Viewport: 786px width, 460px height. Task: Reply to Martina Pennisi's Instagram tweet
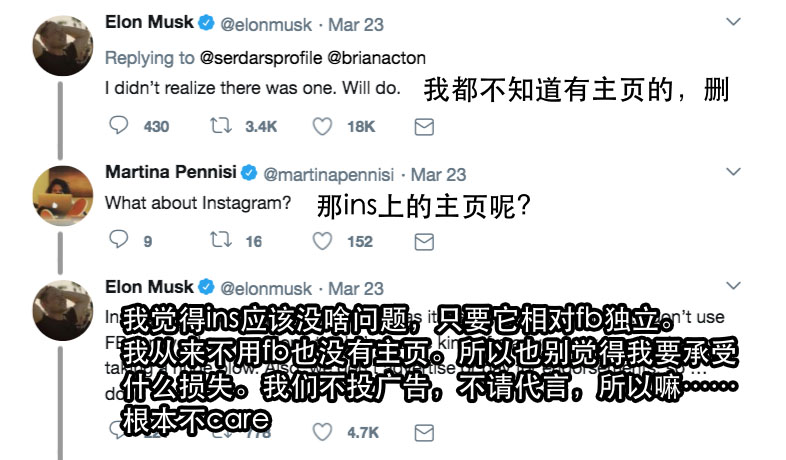tap(118, 241)
